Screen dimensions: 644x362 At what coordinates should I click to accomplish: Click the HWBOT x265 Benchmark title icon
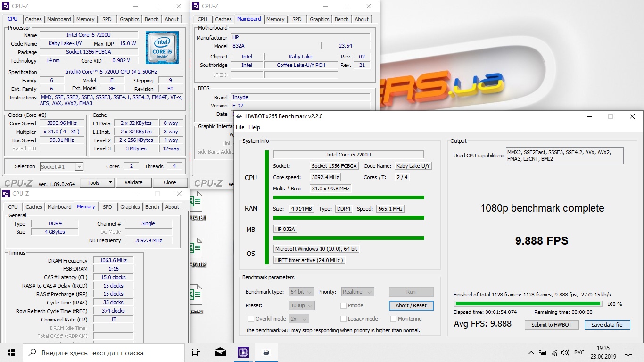[239, 116]
